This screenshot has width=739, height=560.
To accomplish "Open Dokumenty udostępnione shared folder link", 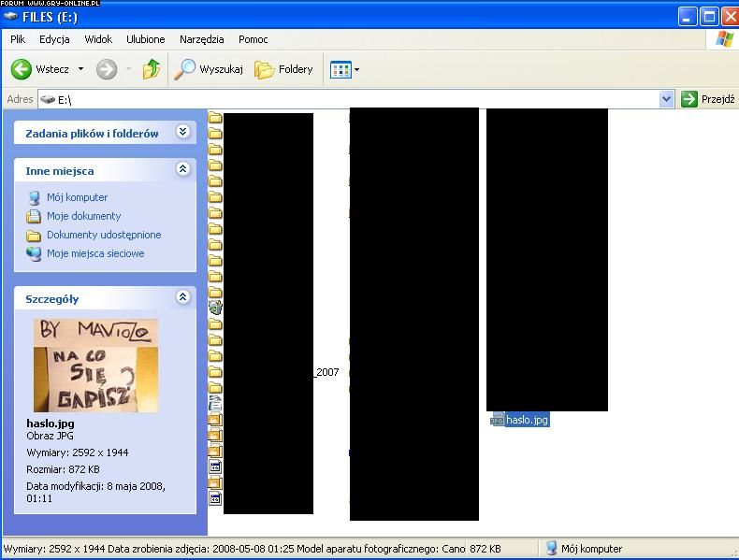I will pos(104,235).
